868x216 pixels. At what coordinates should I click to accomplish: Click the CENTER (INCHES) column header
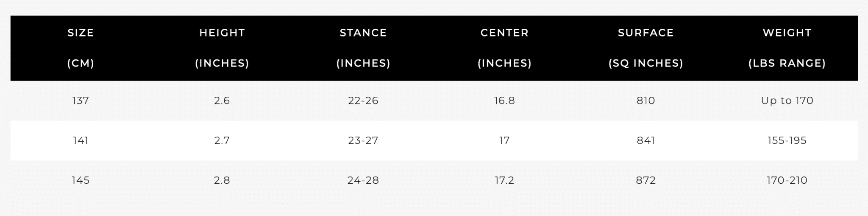(504, 48)
